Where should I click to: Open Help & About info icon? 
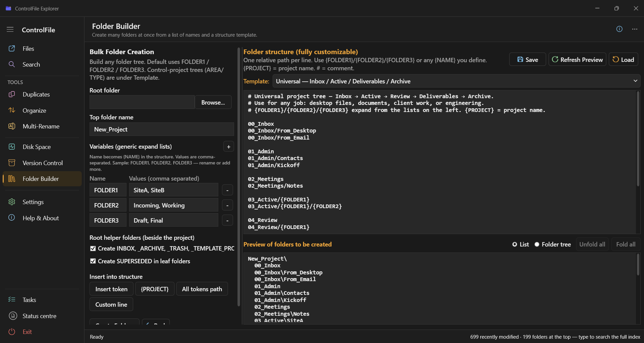[12, 218]
